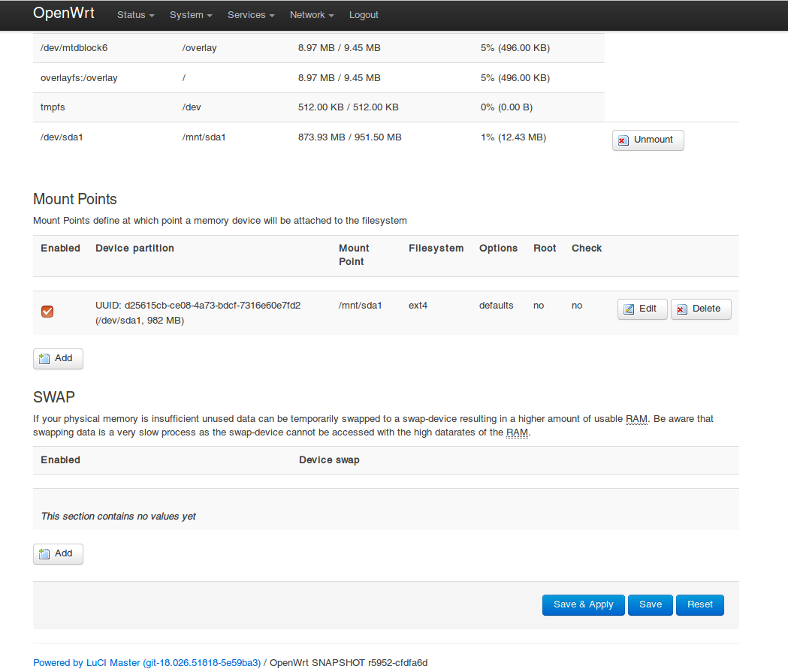The image size is (788, 672).
Task: Click the OpenWrt logo text
Action: (63, 14)
